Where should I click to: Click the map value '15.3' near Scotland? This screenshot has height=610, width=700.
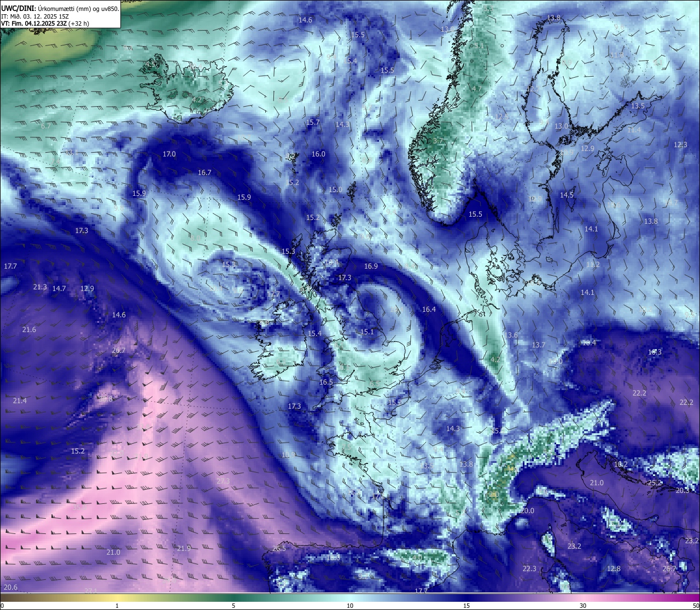[x=288, y=251]
